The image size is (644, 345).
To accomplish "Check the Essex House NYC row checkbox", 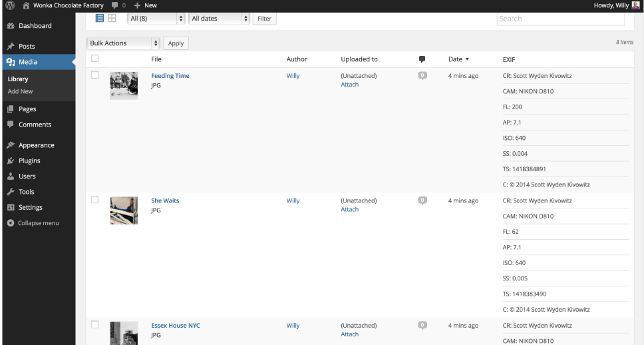I will tap(95, 324).
